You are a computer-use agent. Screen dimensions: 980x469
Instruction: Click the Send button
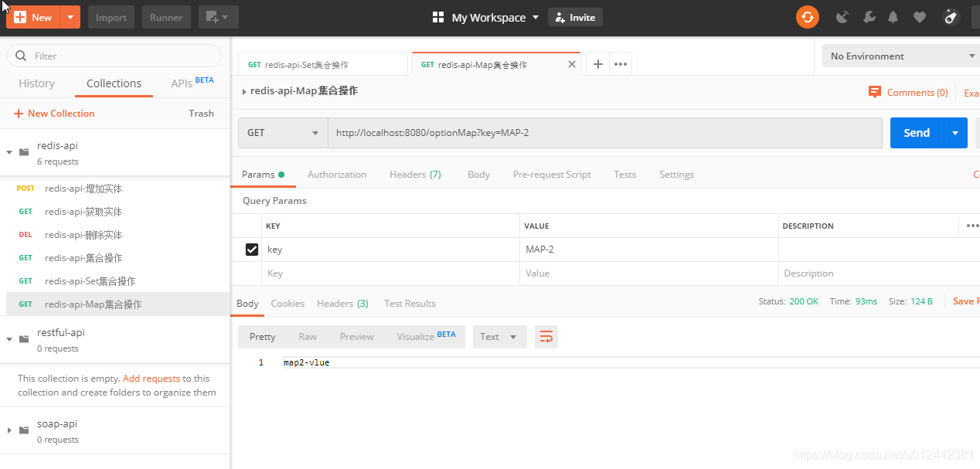coord(917,132)
